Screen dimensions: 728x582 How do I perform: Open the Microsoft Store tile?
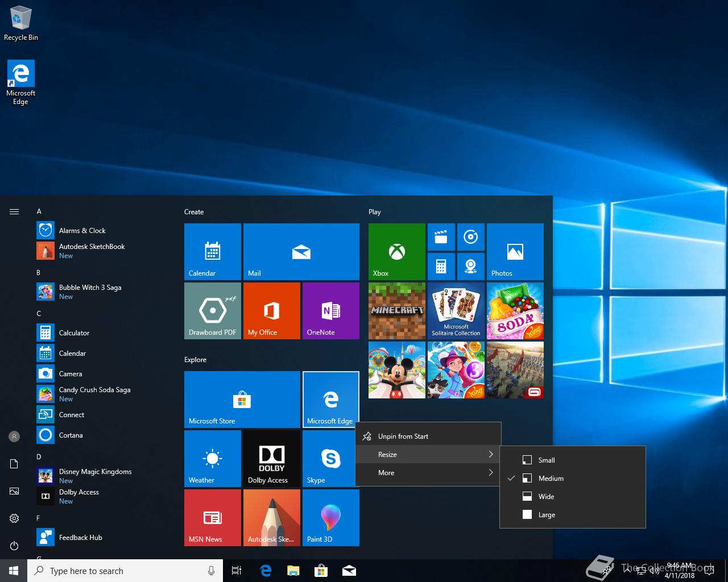click(x=242, y=400)
